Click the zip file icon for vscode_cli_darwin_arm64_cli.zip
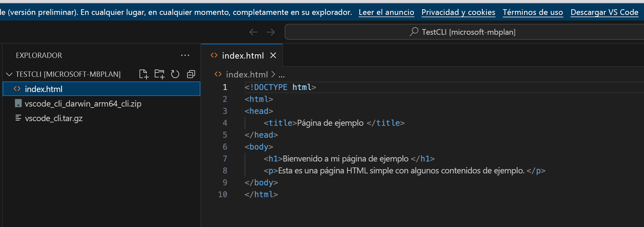Screen dimensions: 644x227 tap(18, 104)
